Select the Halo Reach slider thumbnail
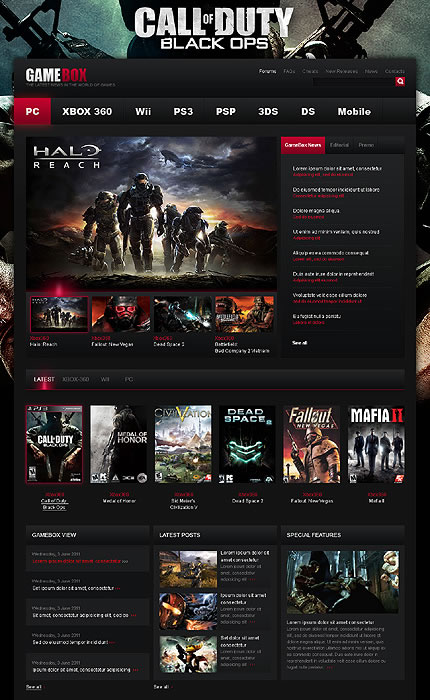 [59, 314]
